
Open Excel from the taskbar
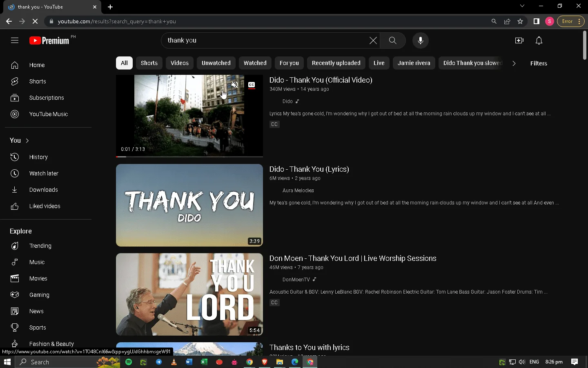click(204, 362)
